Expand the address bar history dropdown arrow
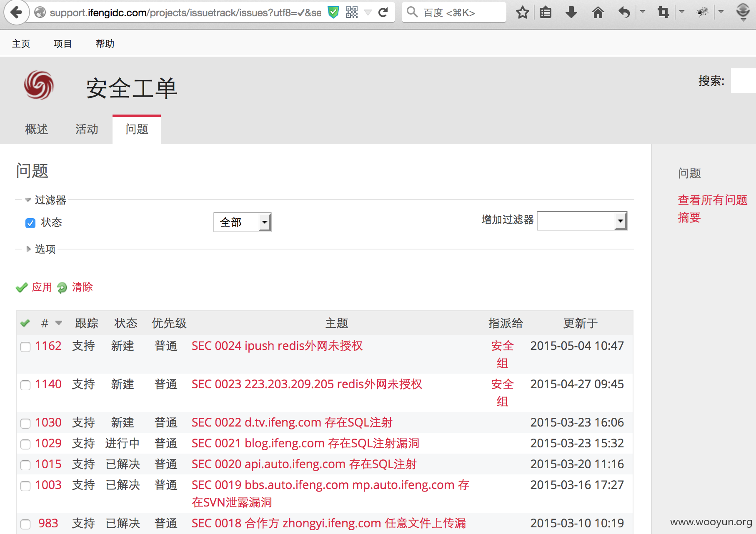The width and height of the screenshot is (756, 534). click(368, 12)
